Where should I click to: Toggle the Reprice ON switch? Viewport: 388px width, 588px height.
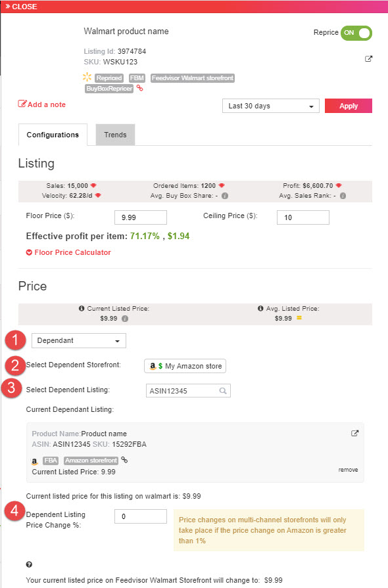[x=356, y=33]
